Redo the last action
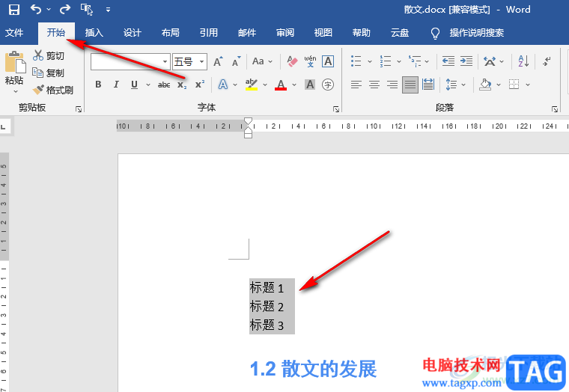The width and height of the screenshot is (569, 392). (64, 9)
